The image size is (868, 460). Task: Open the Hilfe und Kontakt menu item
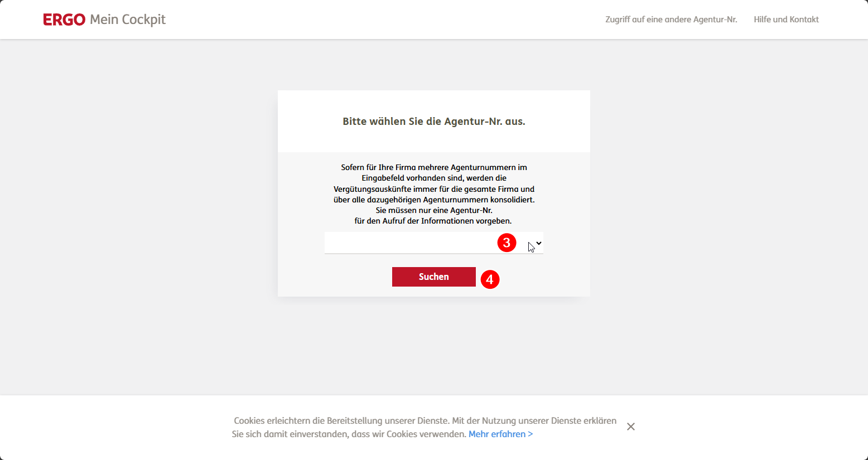(x=786, y=20)
